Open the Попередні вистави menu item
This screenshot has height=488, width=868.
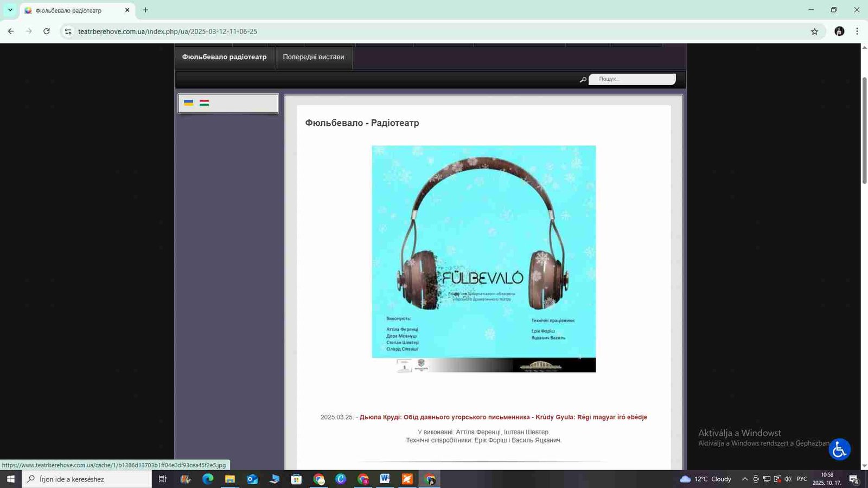[313, 57]
